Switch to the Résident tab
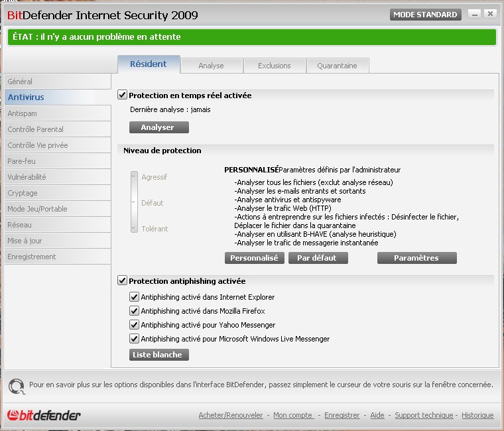 (149, 64)
